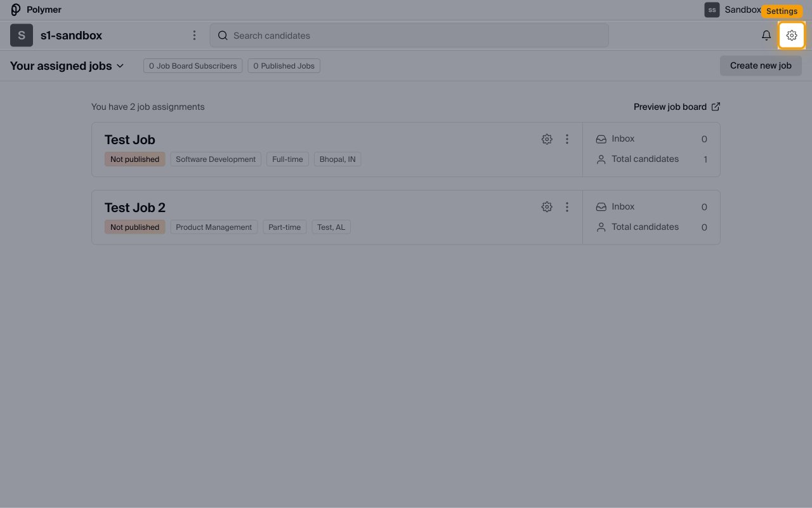Open the Settings gear in top bar
Screen dimensions: 812x508
(x=792, y=36)
